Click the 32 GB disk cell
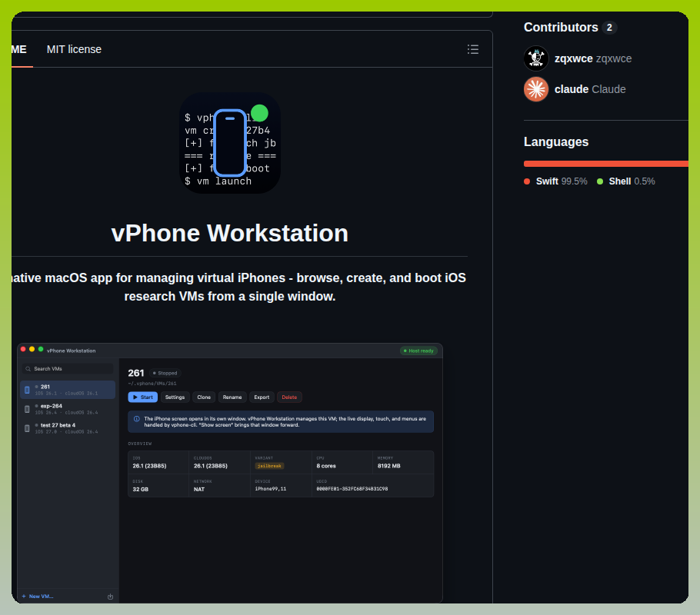 pos(158,486)
